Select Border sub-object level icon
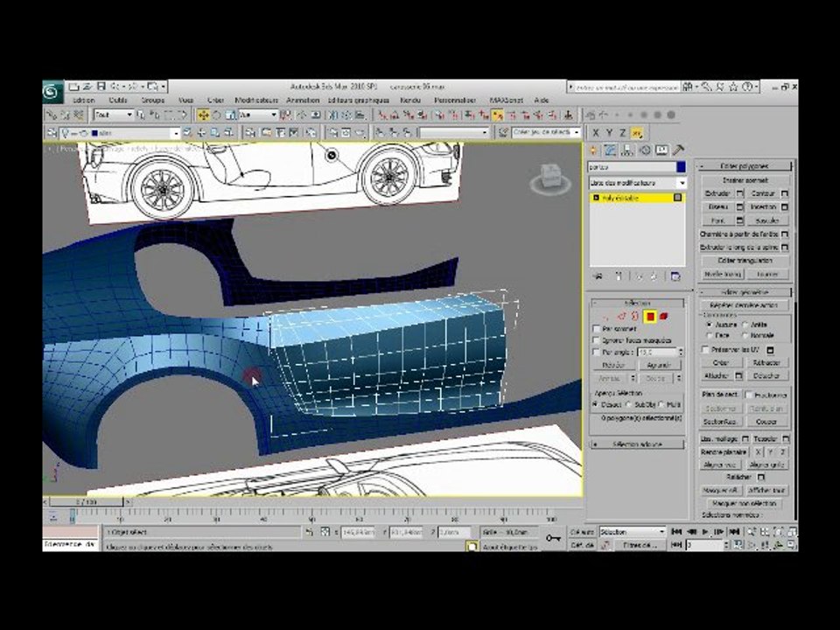Viewport: 840px width, 630px height. click(635, 317)
